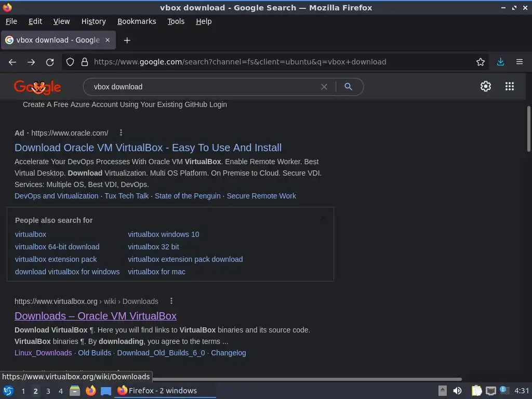Click in the Google search field

pyautogui.click(x=204, y=87)
